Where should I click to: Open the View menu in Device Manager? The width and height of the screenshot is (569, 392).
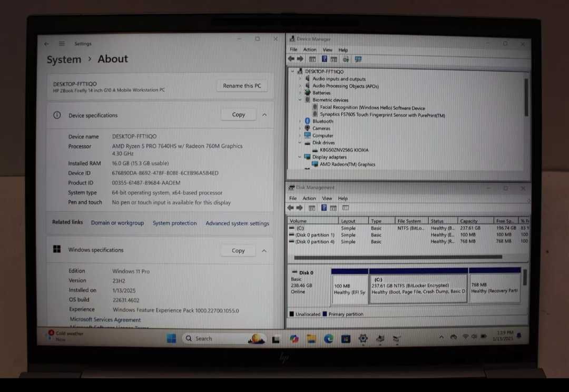coord(327,50)
